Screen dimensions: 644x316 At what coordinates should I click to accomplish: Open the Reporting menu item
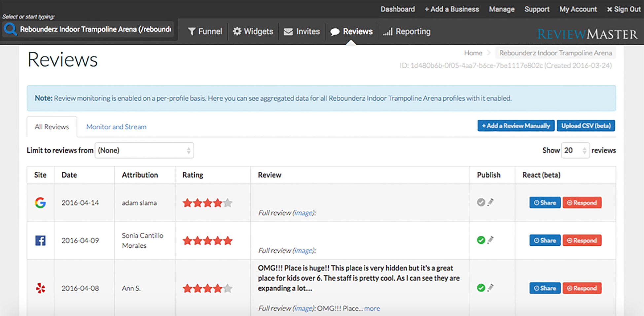407,32
